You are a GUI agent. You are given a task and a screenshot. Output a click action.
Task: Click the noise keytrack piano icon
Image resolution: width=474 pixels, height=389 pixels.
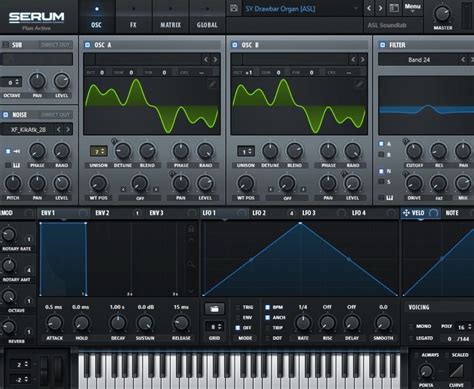coord(16,165)
